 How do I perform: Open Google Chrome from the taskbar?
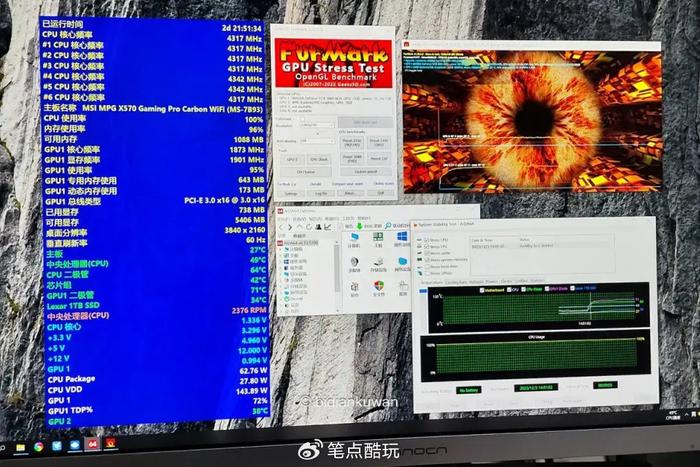click(39, 446)
